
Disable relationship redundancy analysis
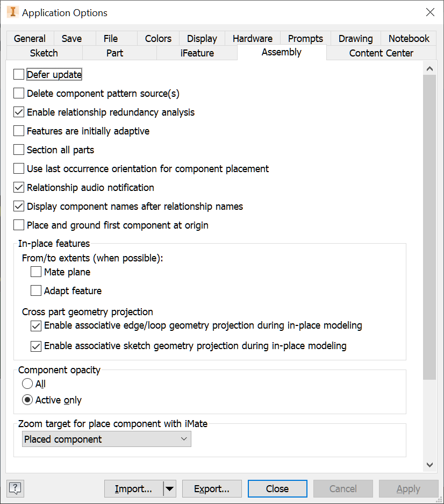[x=18, y=112]
